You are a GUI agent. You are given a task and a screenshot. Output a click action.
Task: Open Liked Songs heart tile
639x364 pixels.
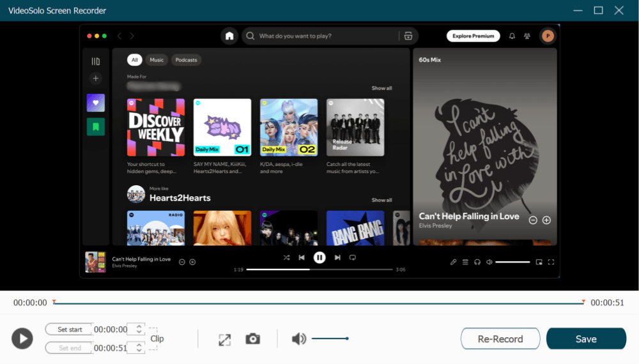tap(96, 103)
